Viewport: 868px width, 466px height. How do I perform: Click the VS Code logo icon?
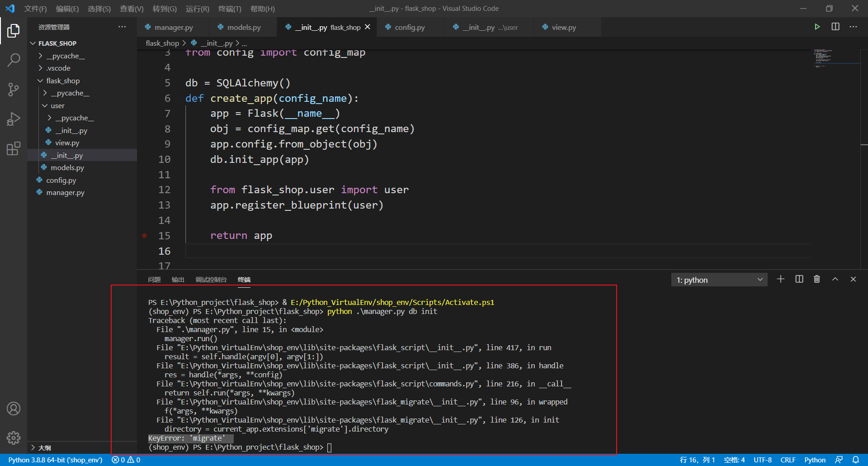coord(10,9)
